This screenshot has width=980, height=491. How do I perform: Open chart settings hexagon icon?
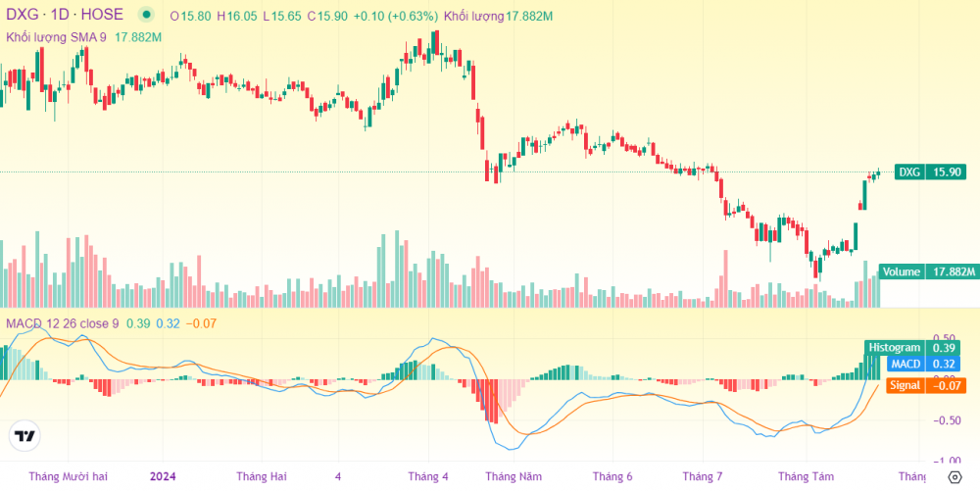click(955, 477)
